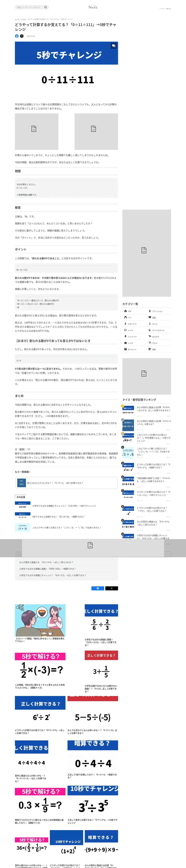The height and width of the screenshot is (868, 186).
Task: Open the 0.3 × 1/9 =? quiz card
Action: click(40, 806)
